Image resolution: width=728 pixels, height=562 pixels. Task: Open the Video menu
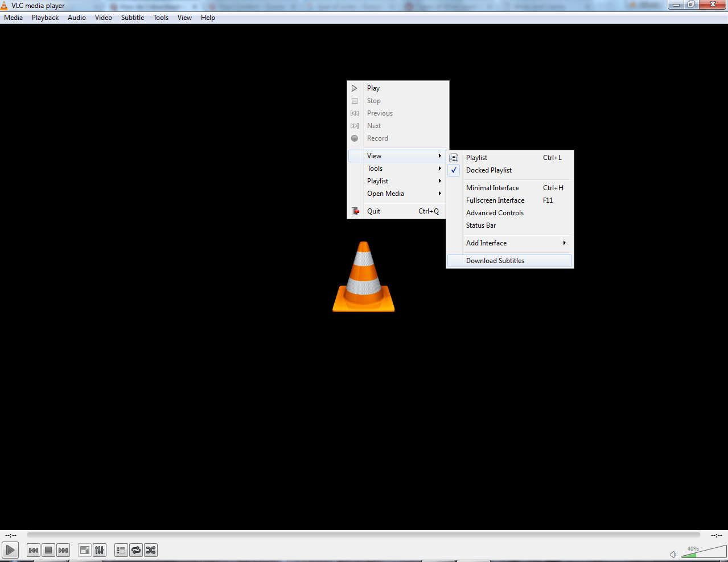click(x=104, y=18)
